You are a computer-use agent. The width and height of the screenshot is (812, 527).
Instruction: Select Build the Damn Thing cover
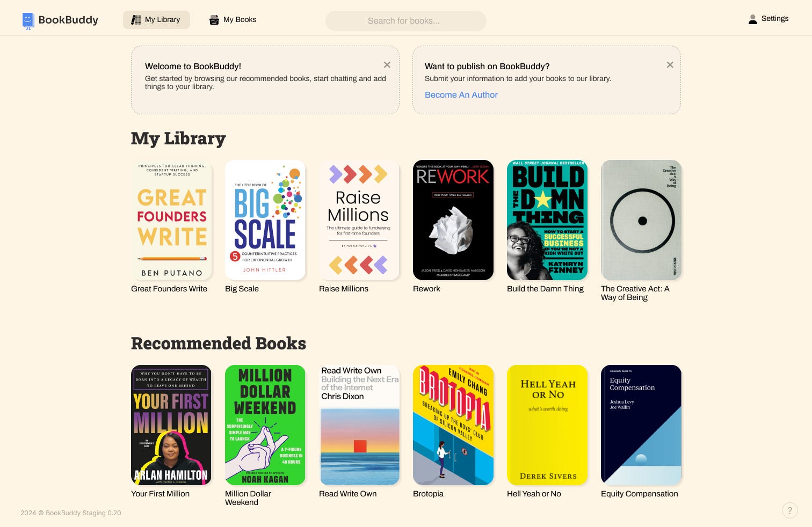(x=547, y=220)
